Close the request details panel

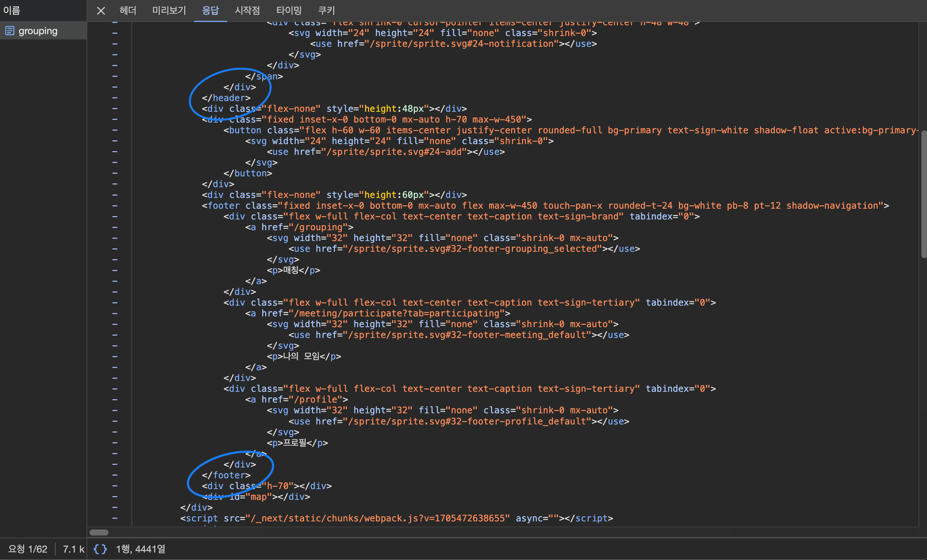(100, 10)
